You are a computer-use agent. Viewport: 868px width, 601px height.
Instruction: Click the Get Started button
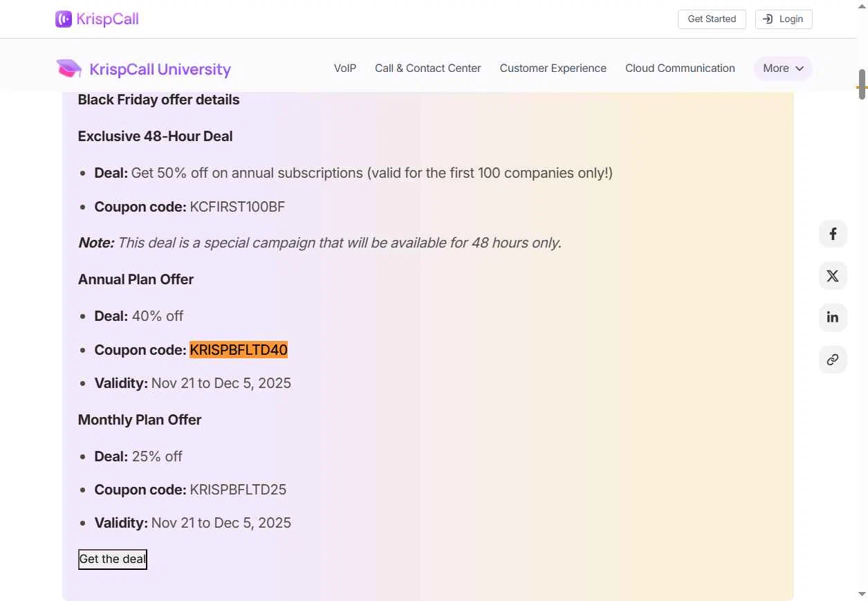[712, 19]
